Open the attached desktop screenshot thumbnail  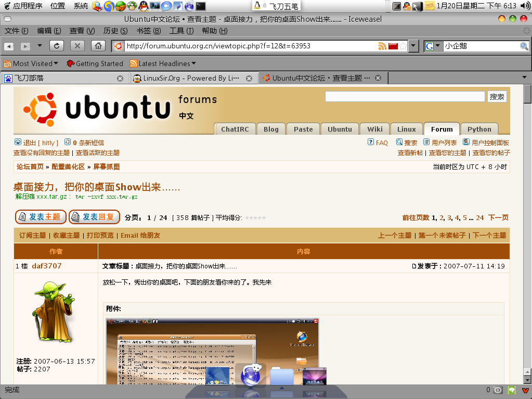[x=212, y=352]
